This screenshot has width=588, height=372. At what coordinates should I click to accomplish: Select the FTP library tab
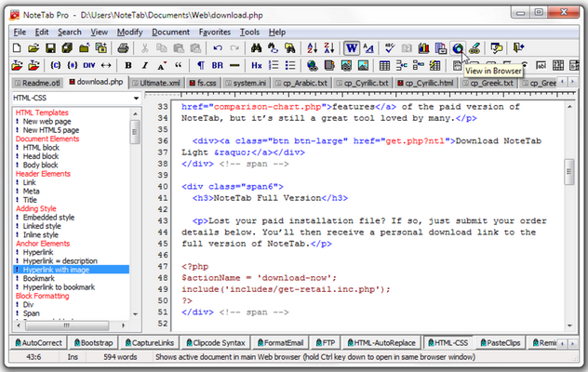pos(326,343)
